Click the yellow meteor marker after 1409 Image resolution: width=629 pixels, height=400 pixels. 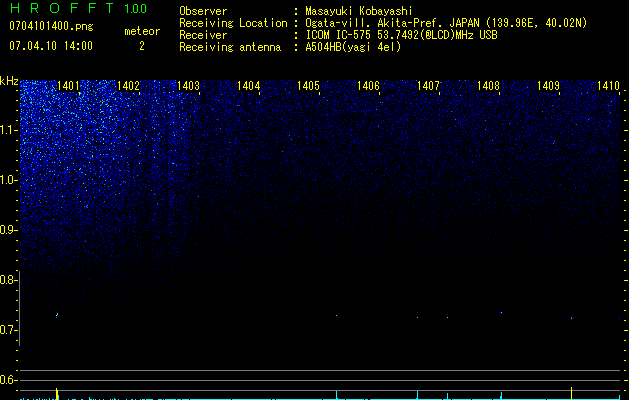(571, 393)
